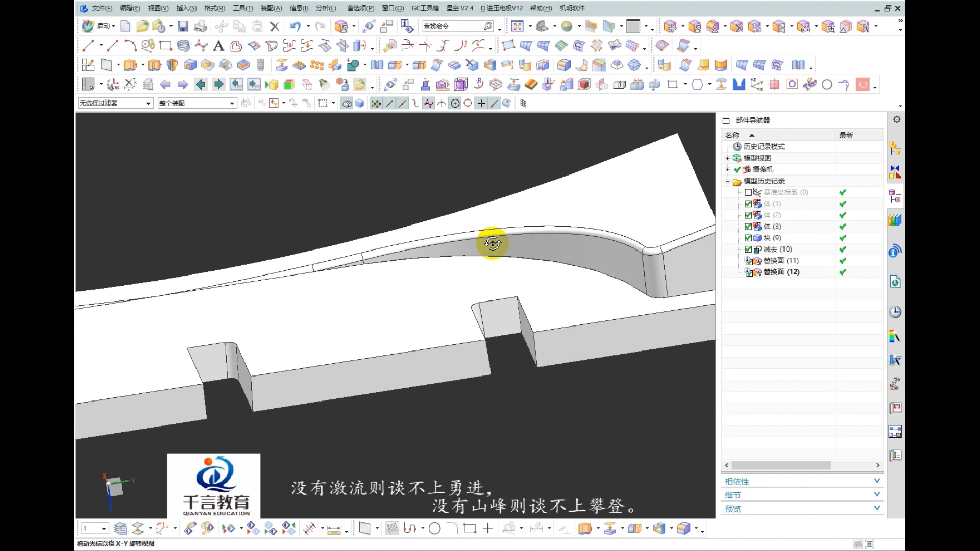Open the 文件(F) menu
The height and width of the screenshot is (551, 980).
tap(102, 8)
